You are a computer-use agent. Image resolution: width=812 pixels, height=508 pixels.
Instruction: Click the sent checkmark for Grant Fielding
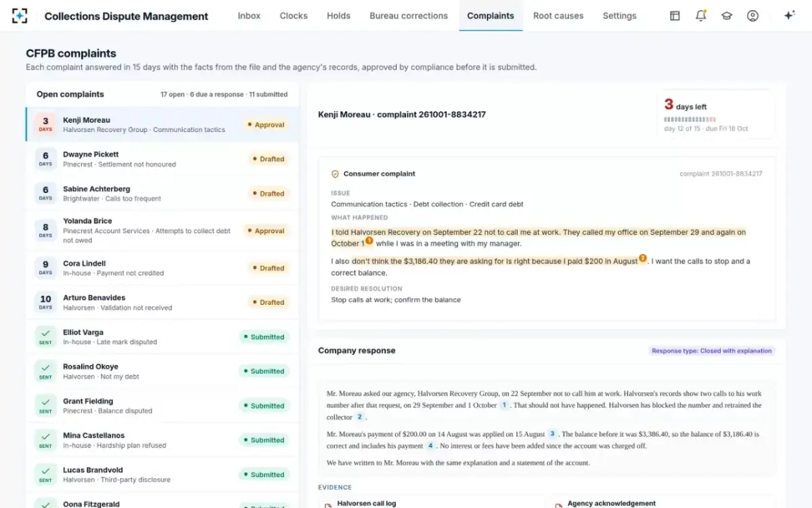click(x=45, y=406)
